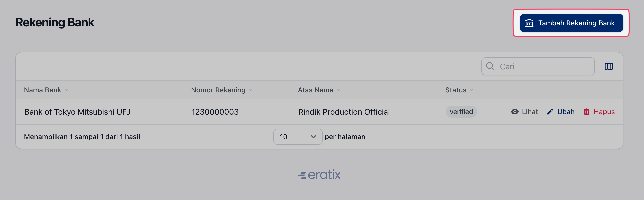Sort by Nomor Rekening column
This screenshot has width=644, height=200.
222,90
